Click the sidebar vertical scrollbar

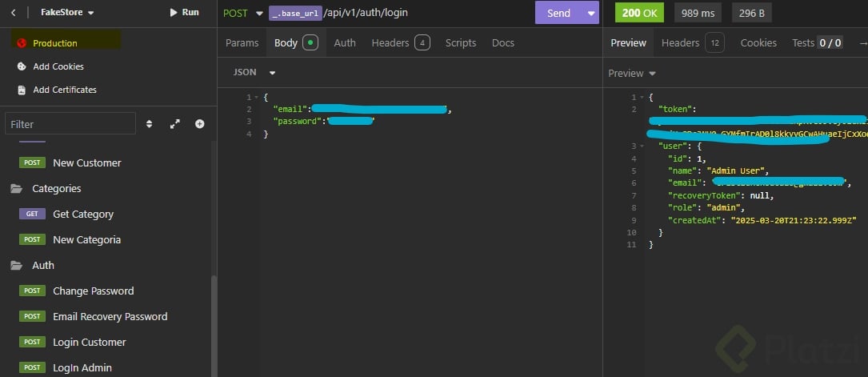point(214,324)
